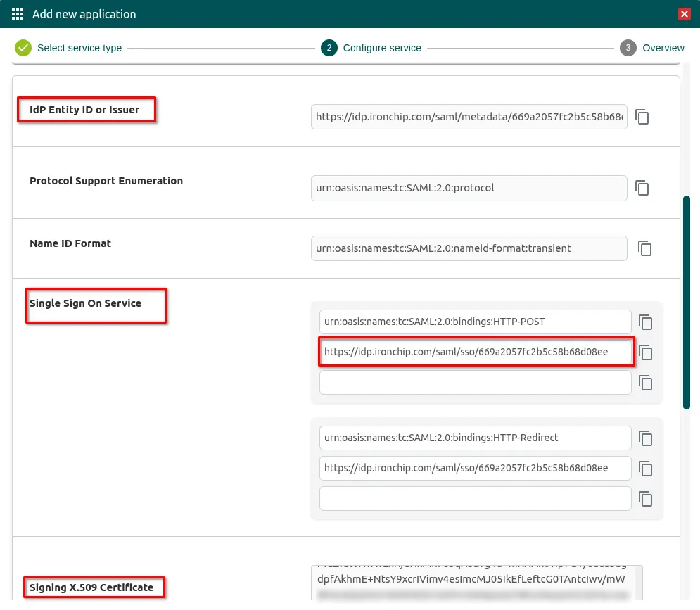The height and width of the screenshot is (610, 700).
Task: Click the application grid icon in title bar
Action: [18, 14]
